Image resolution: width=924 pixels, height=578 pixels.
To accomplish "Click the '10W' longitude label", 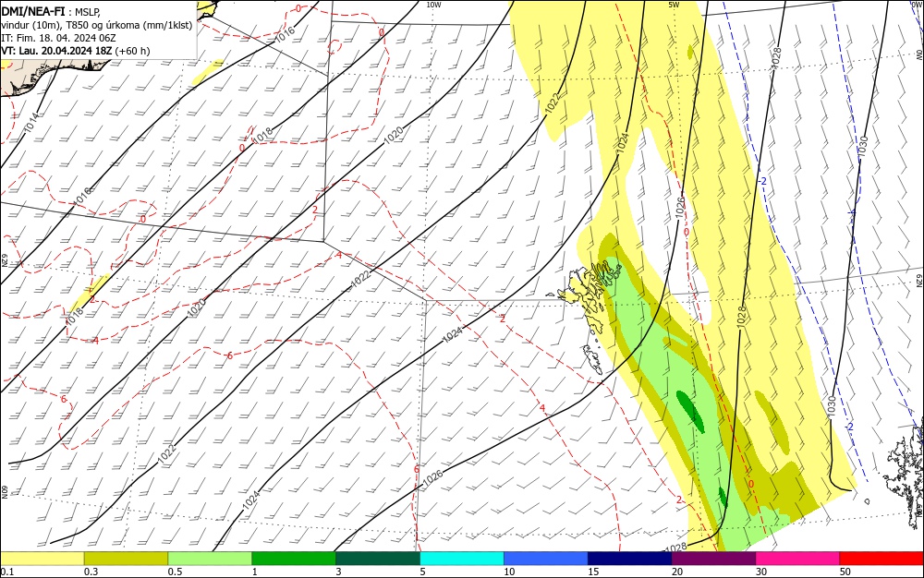I will click(433, 5).
